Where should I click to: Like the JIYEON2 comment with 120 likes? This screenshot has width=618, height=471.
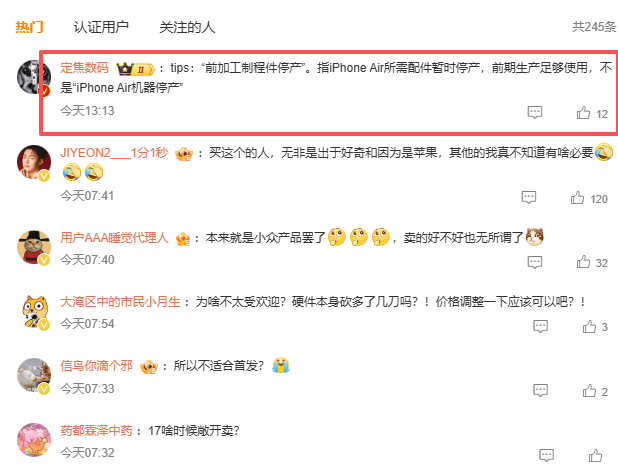tap(577, 197)
